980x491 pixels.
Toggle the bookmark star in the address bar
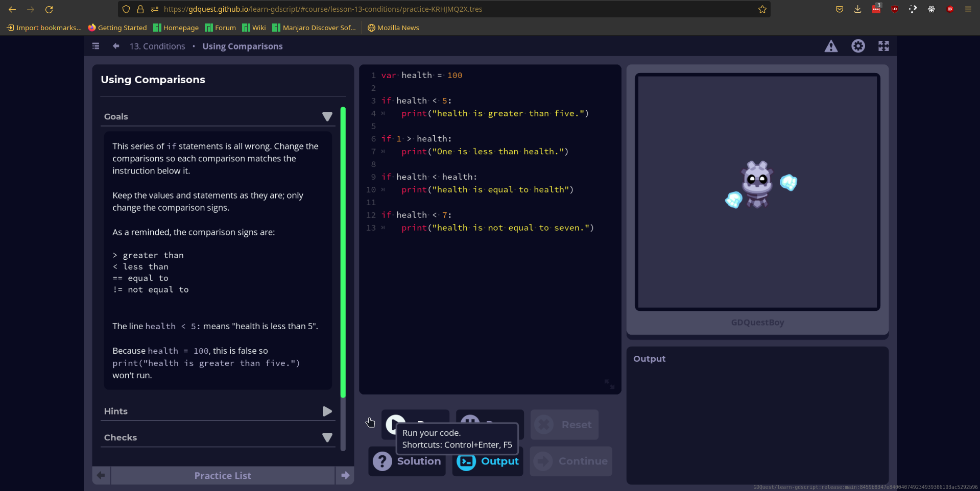pos(762,9)
